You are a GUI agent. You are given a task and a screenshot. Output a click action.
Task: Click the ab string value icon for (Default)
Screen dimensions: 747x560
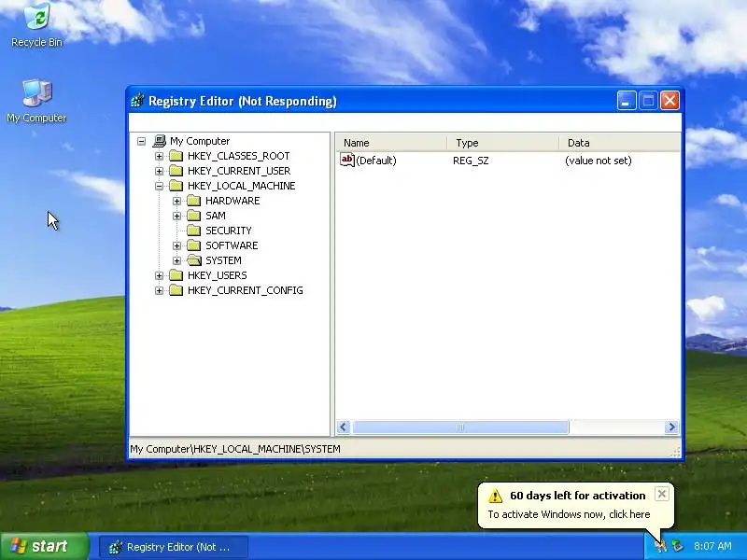347,160
